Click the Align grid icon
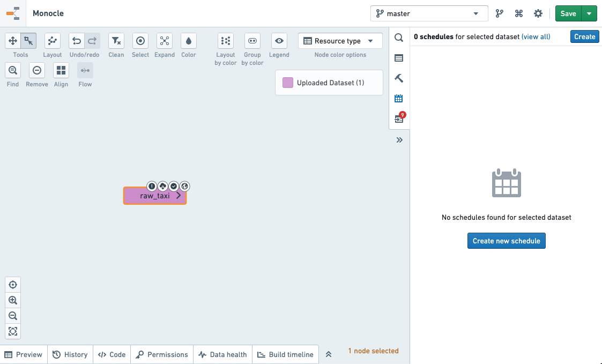The width and height of the screenshot is (602, 364). 61,70
